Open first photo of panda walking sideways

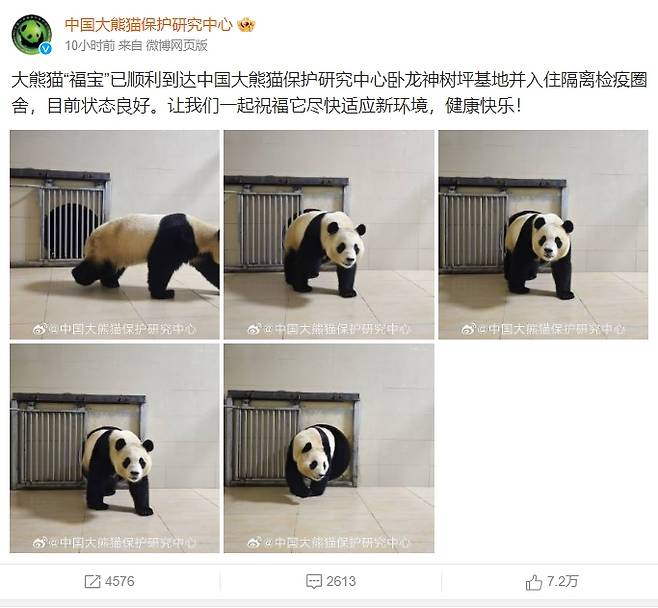[115, 235]
